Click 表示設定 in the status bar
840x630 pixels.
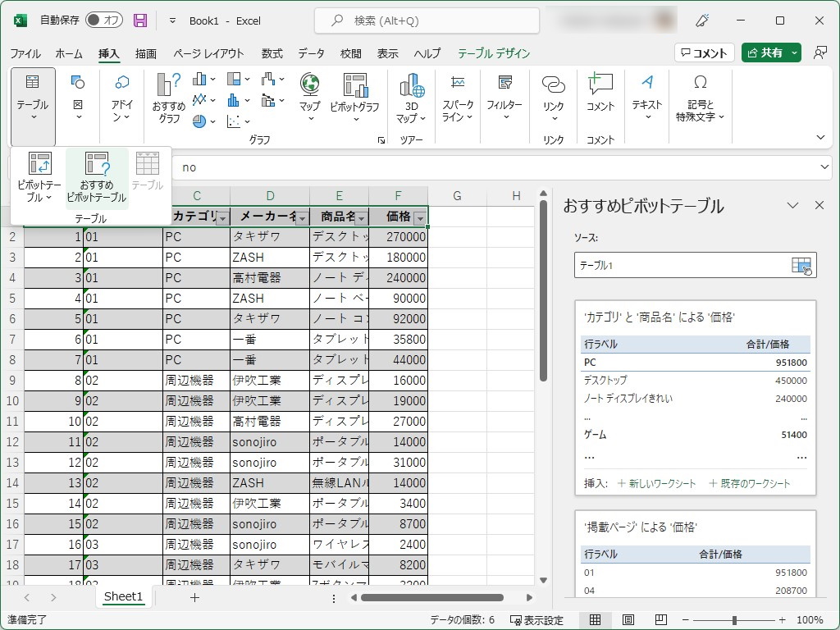pyautogui.click(x=536, y=620)
